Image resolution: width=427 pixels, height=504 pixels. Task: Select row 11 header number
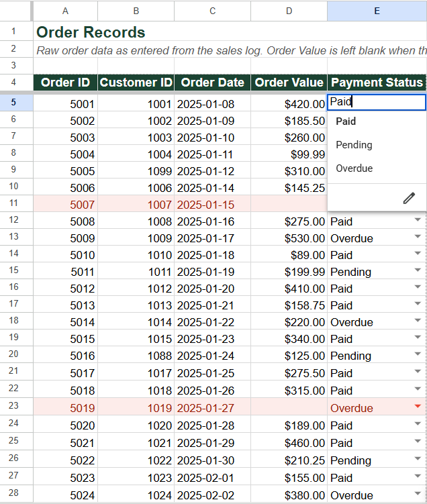[13, 203]
